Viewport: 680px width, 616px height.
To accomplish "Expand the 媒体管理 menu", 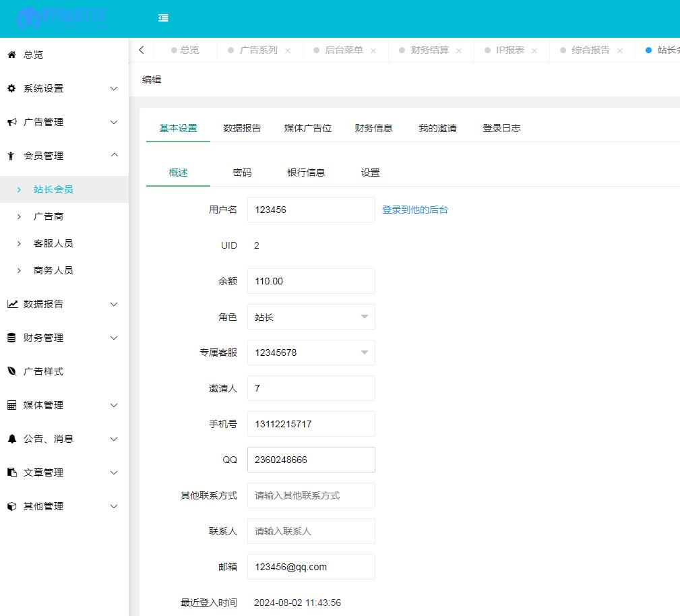I will (x=114, y=405).
